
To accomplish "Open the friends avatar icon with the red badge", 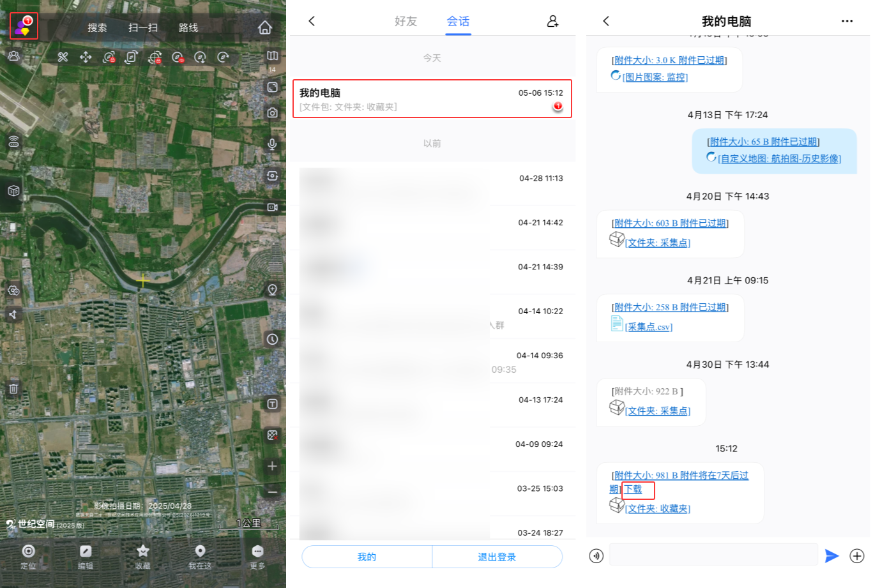I will (24, 27).
